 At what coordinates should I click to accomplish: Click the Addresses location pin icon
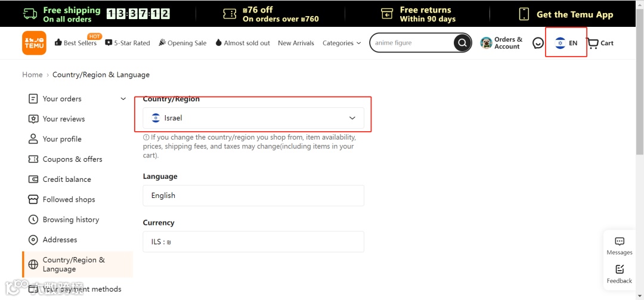pos(33,240)
